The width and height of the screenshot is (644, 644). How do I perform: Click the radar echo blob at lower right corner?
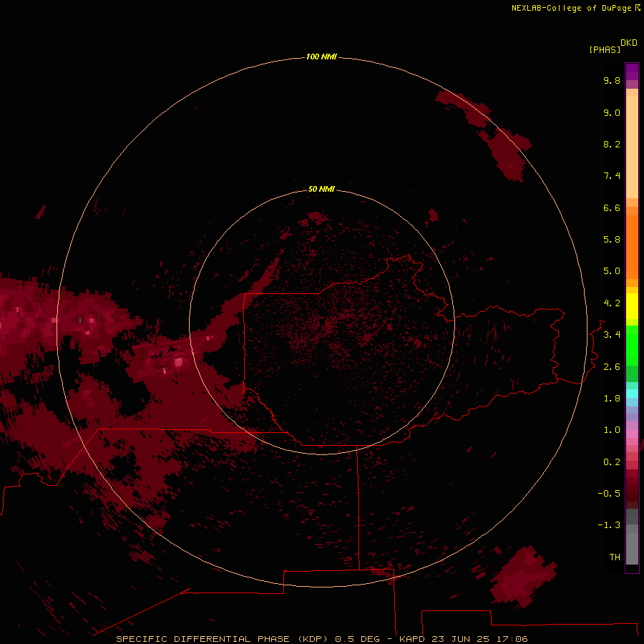pyautogui.click(x=523, y=577)
